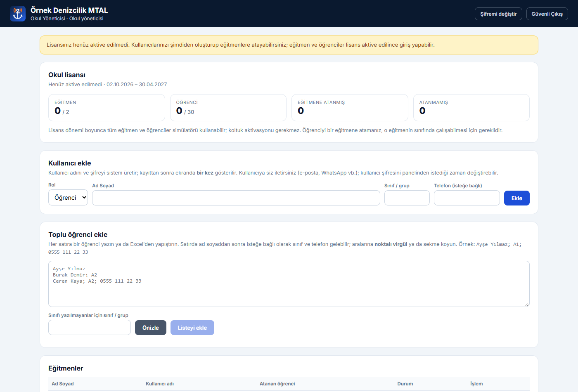Click the Önizle button
The image size is (578, 392).
point(151,328)
